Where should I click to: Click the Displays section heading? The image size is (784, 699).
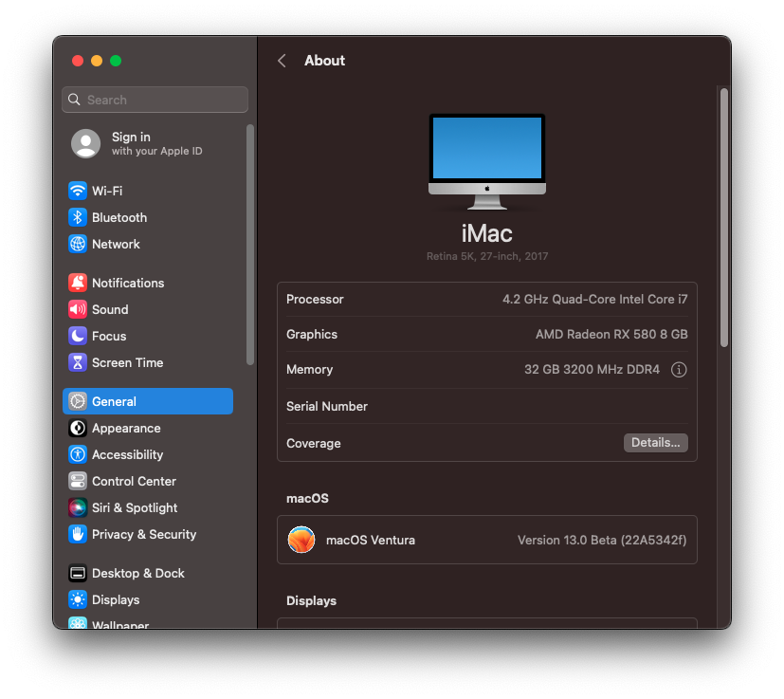(311, 600)
